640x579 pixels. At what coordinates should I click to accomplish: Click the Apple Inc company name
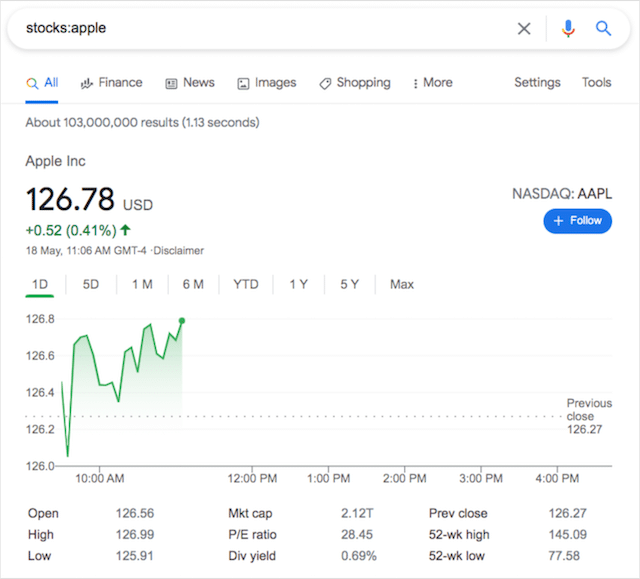coord(56,161)
